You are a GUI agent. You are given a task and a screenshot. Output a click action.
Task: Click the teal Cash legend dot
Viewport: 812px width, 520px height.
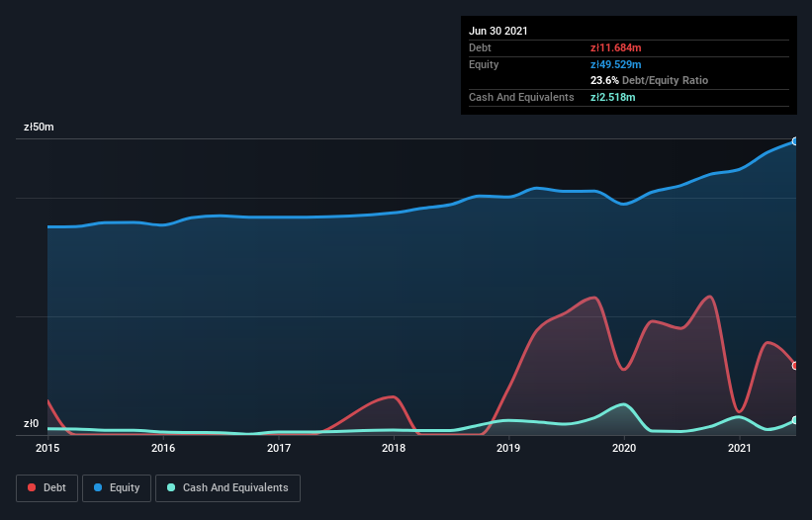(171, 487)
